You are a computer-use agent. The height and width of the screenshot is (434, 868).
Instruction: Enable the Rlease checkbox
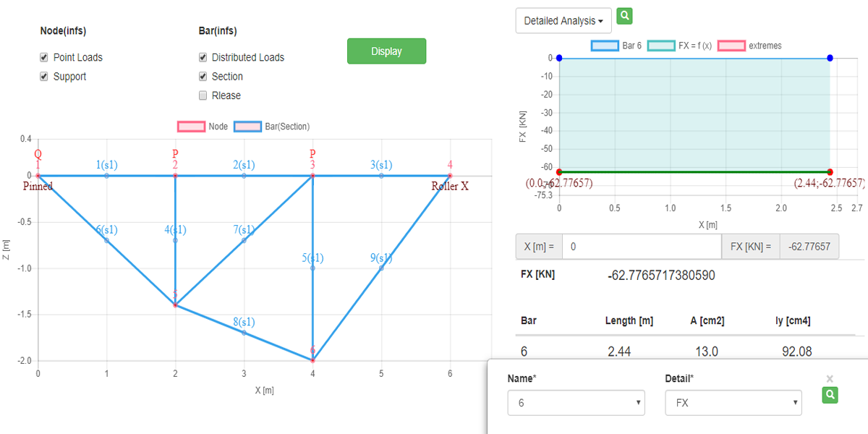pyautogui.click(x=203, y=95)
